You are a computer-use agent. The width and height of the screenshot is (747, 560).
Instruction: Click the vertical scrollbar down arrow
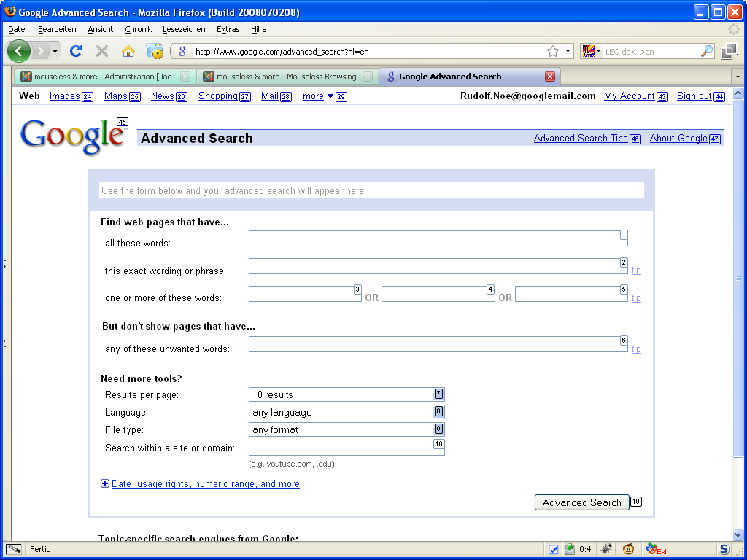[738, 534]
